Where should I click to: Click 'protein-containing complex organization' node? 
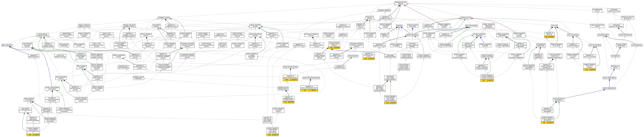pyautogui.click(x=503, y=45)
